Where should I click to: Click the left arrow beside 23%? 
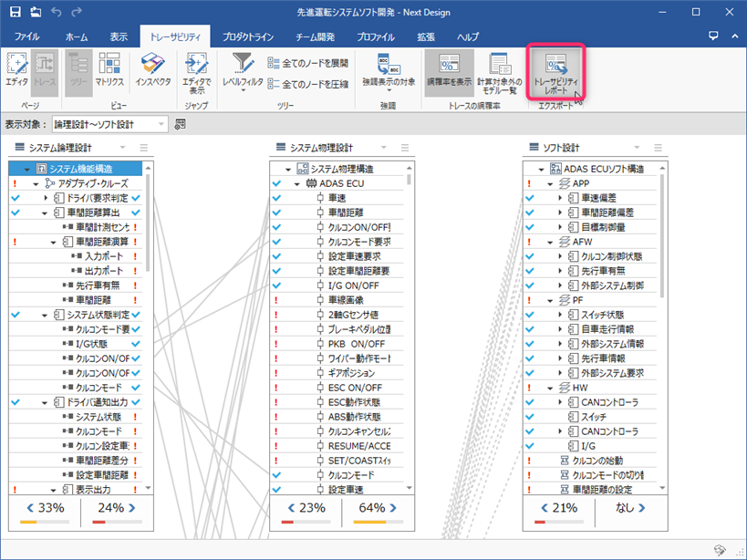pos(291,508)
